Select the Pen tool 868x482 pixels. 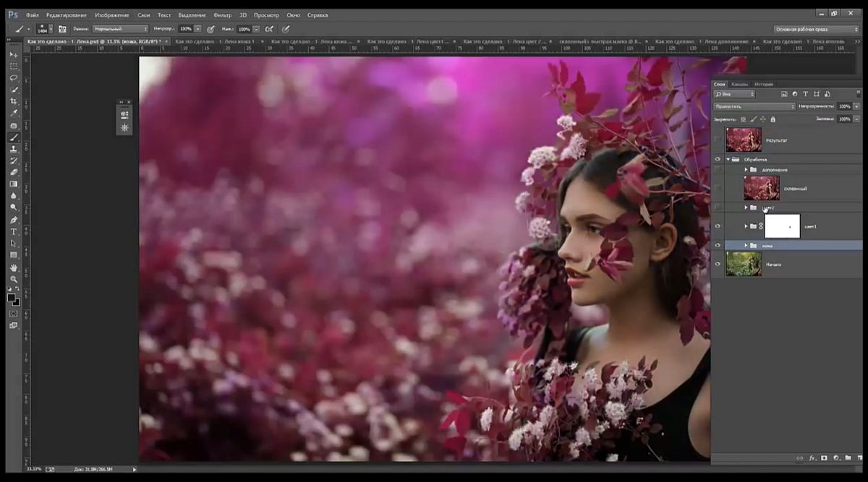pyautogui.click(x=13, y=220)
